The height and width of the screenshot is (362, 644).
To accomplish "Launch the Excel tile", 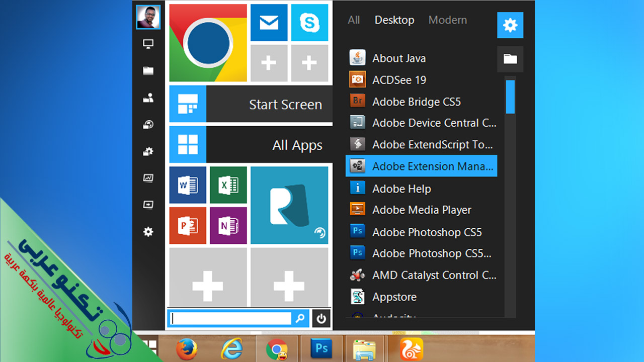I will click(228, 185).
